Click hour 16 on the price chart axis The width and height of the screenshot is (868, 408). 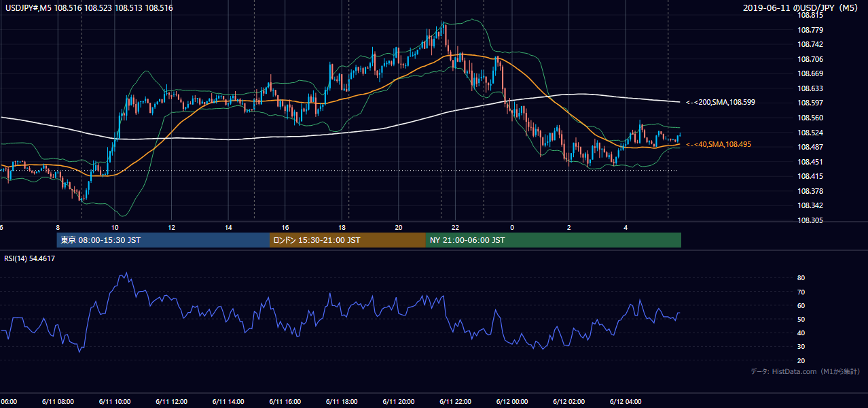point(285,228)
